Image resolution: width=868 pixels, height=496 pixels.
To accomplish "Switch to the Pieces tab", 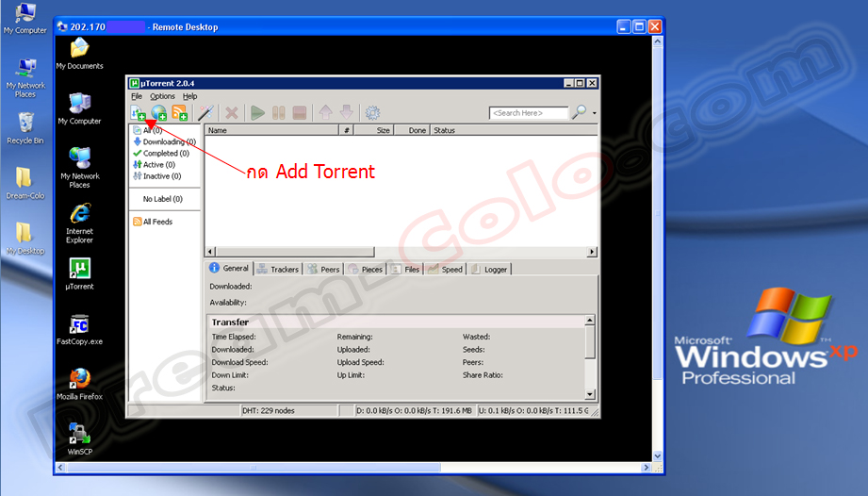I will [366, 270].
